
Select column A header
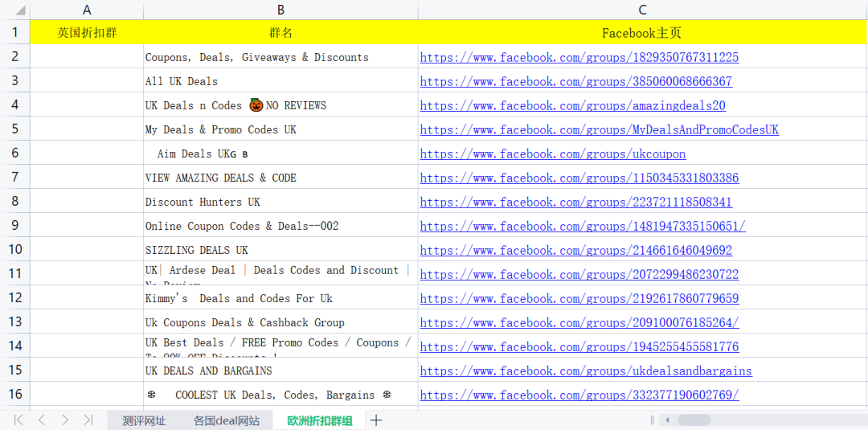pos(86,10)
